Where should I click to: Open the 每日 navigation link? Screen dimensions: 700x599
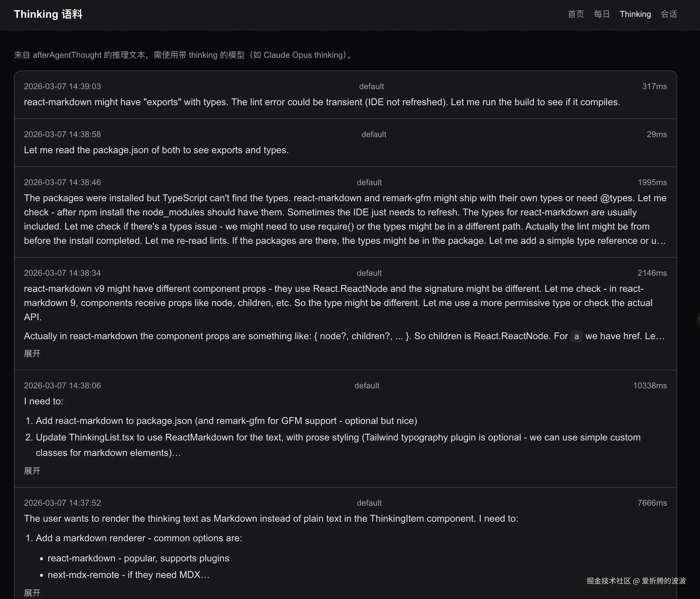click(x=602, y=14)
